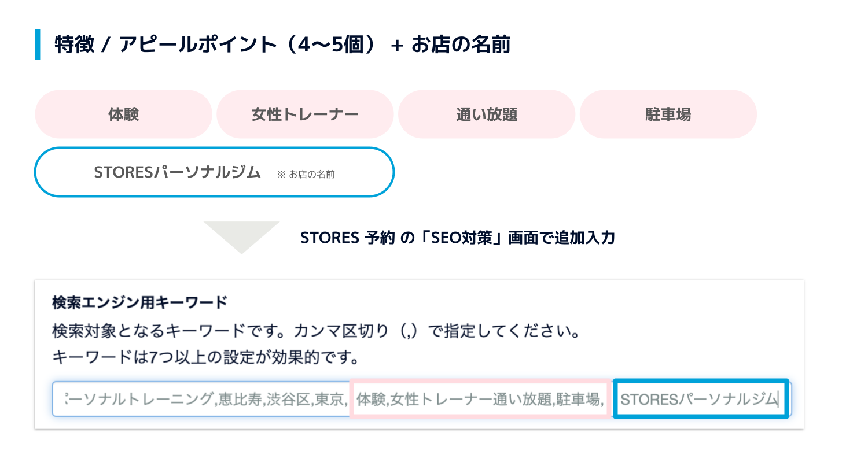The width and height of the screenshot is (868, 451).
Task: Click the blue-highlighted STORESパーソナルジム field text
Action: (699, 400)
